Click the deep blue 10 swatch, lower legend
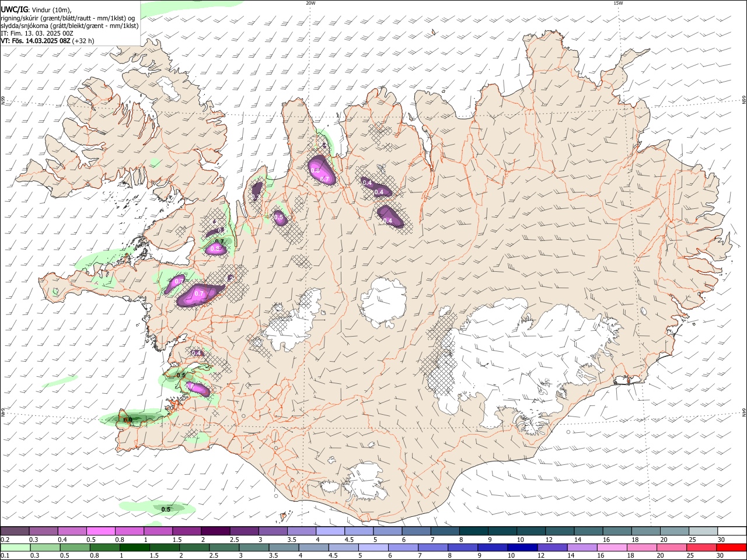This screenshot has height=560, width=747. pos(522,548)
